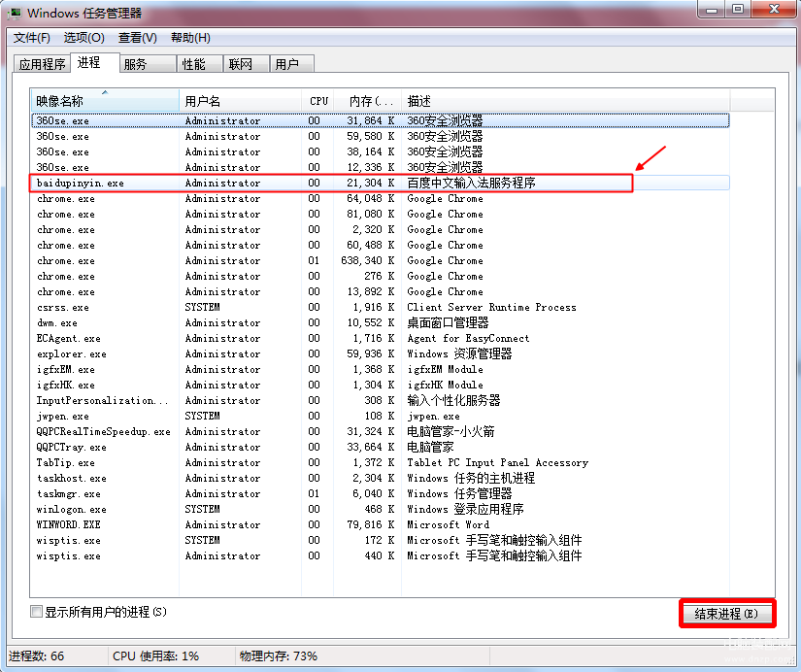Open the 帮助(H) menu
The image size is (801, 672).
coord(190,38)
